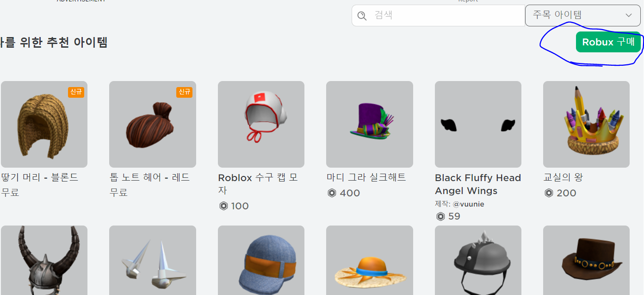
Task: Click the 톱 노트 헤어 - 레드 title link
Action: [x=150, y=177]
